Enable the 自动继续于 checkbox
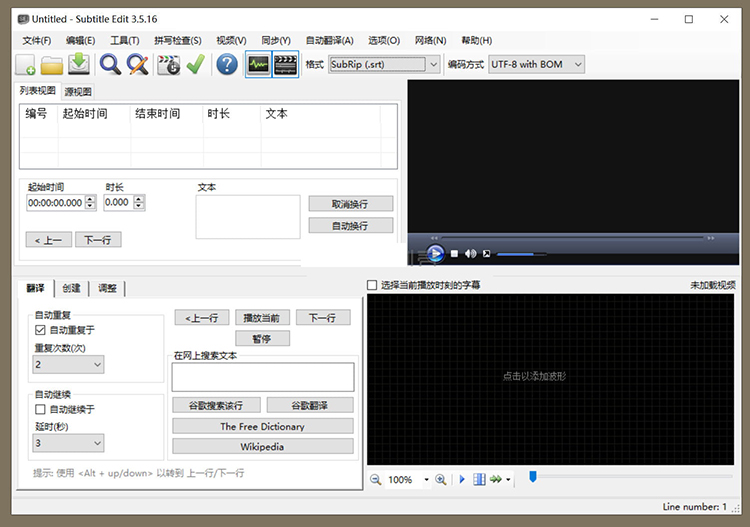The height and width of the screenshot is (527, 750). pyautogui.click(x=41, y=409)
